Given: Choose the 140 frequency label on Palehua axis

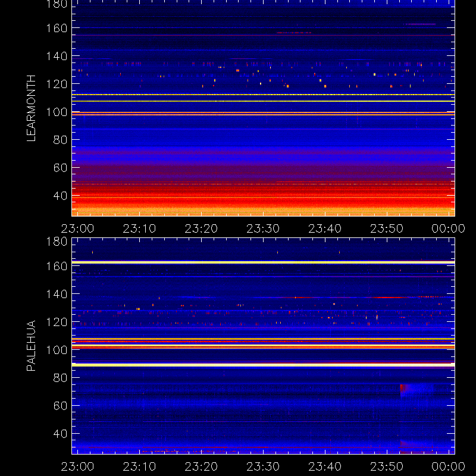Looking at the screenshot, I should 57,294.
